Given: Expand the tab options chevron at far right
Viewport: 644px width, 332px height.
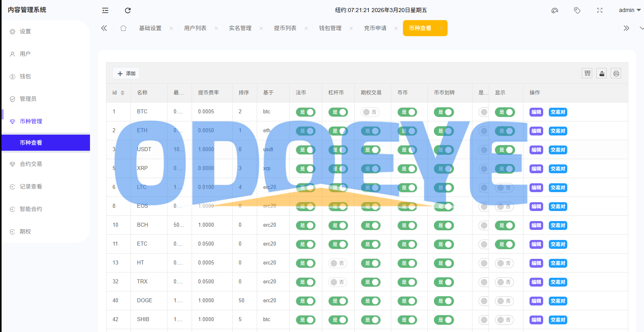Looking at the screenshot, I should 641,28.
